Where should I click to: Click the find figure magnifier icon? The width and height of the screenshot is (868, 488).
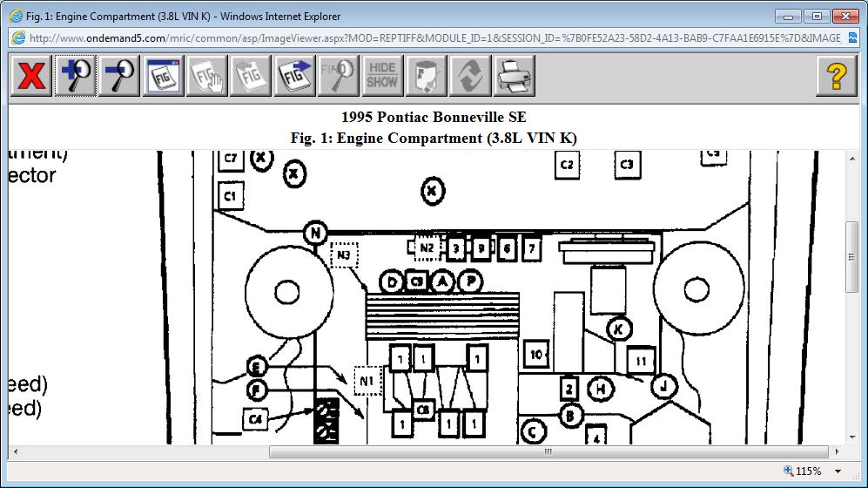(338, 75)
